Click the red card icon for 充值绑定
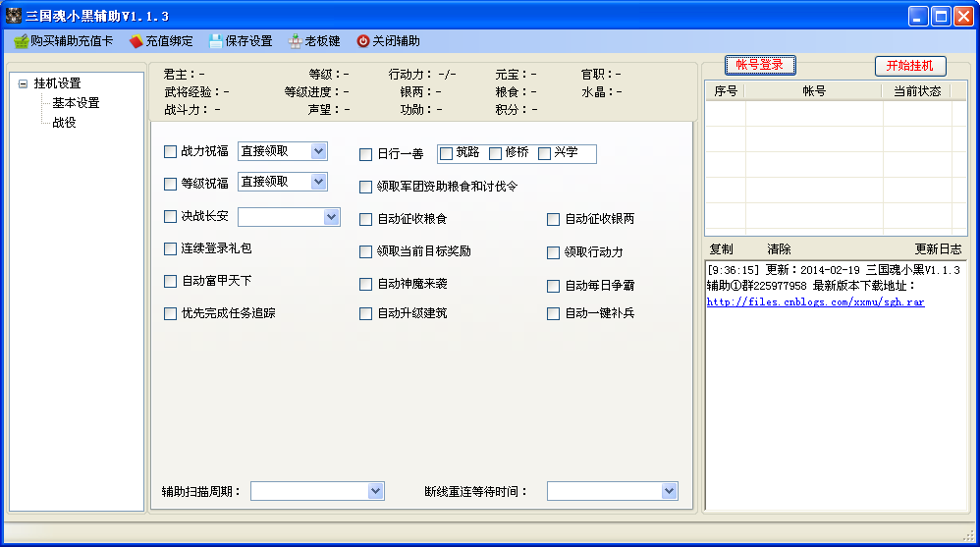The height and width of the screenshot is (547, 980). coord(136,41)
